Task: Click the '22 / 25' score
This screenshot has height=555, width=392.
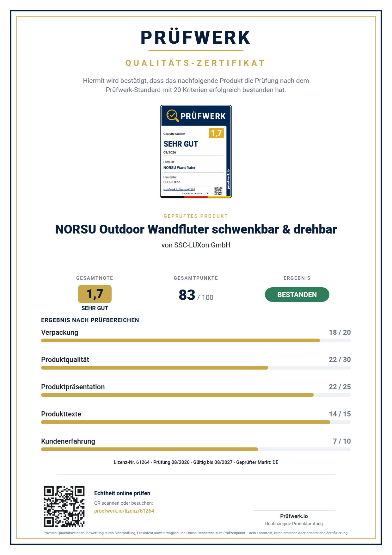Action: coord(340,387)
